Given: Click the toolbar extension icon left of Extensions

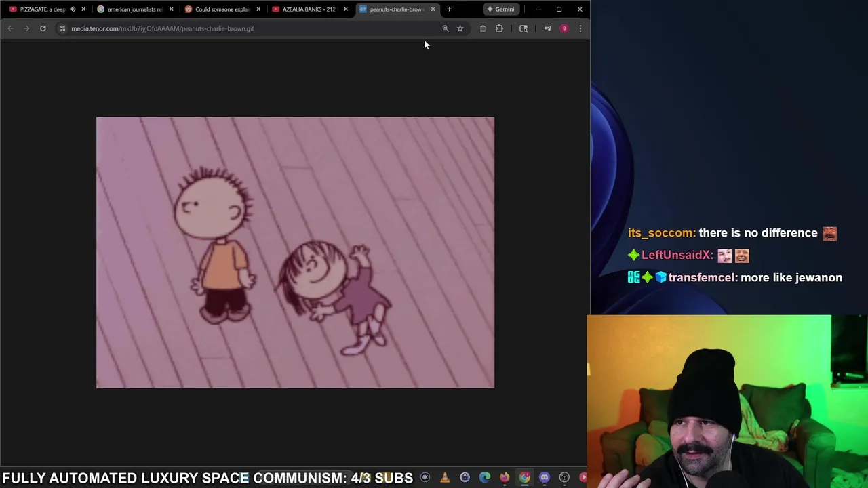Looking at the screenshot, I should tap(482, 28).
